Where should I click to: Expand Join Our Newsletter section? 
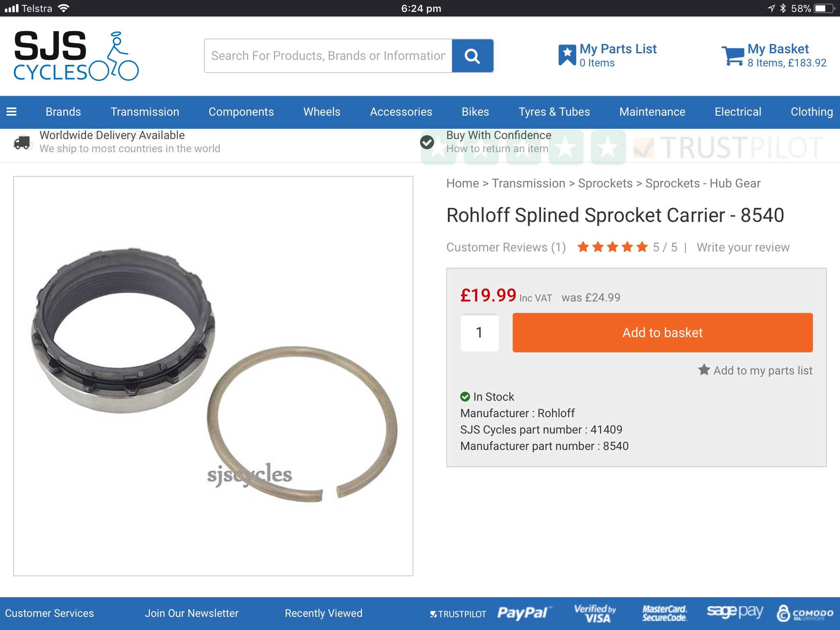click(x=192, y=613)
